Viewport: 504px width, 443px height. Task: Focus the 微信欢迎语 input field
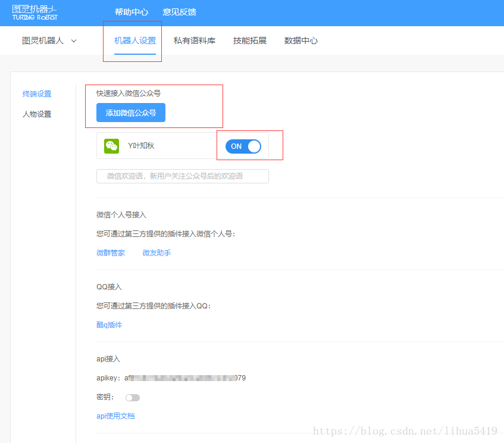click(x=183, y=176)
